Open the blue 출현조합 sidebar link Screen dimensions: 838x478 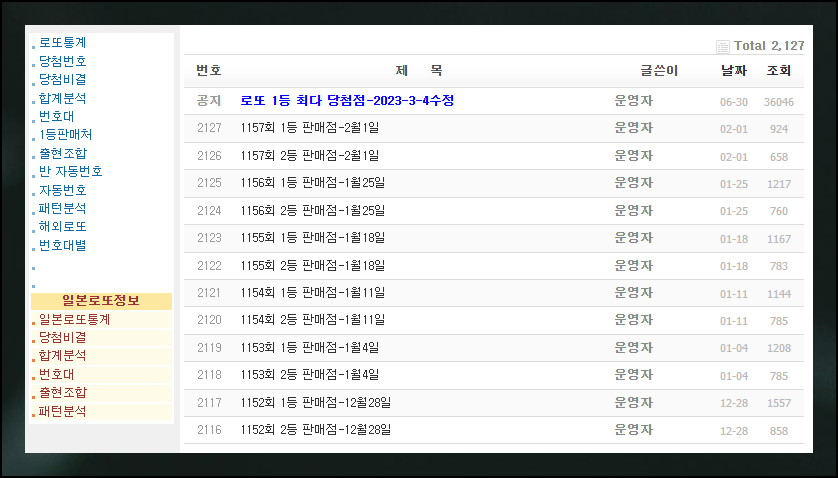[x=63, y=153]
